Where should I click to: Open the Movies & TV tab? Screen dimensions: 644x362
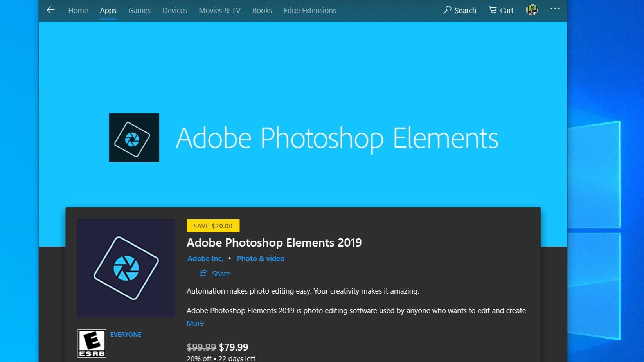pos(219,11)
